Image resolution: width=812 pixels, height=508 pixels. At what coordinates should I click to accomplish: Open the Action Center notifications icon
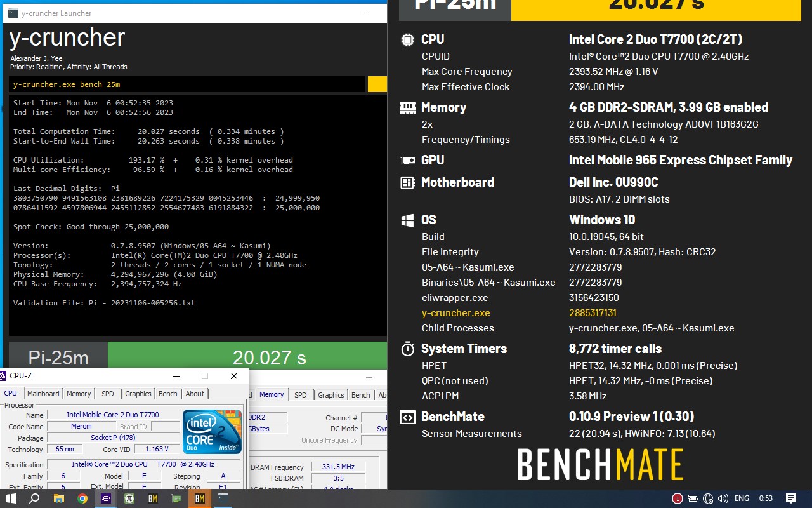coord(791,498)
